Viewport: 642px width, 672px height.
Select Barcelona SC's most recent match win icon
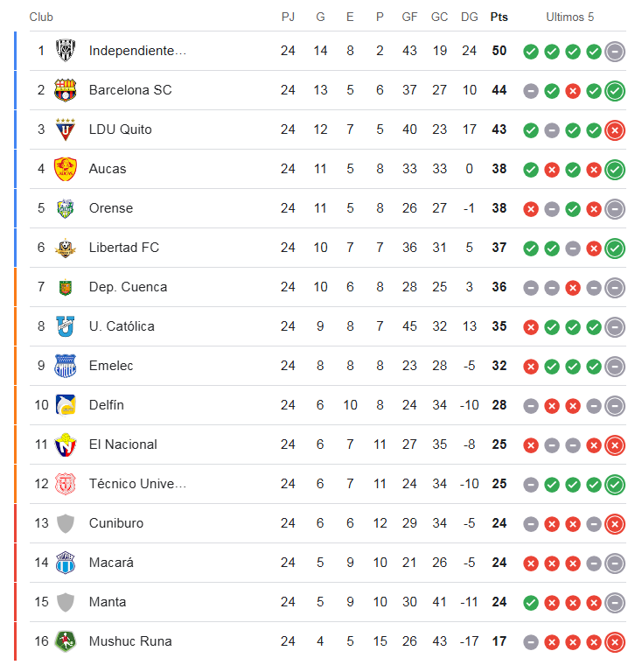615,91
